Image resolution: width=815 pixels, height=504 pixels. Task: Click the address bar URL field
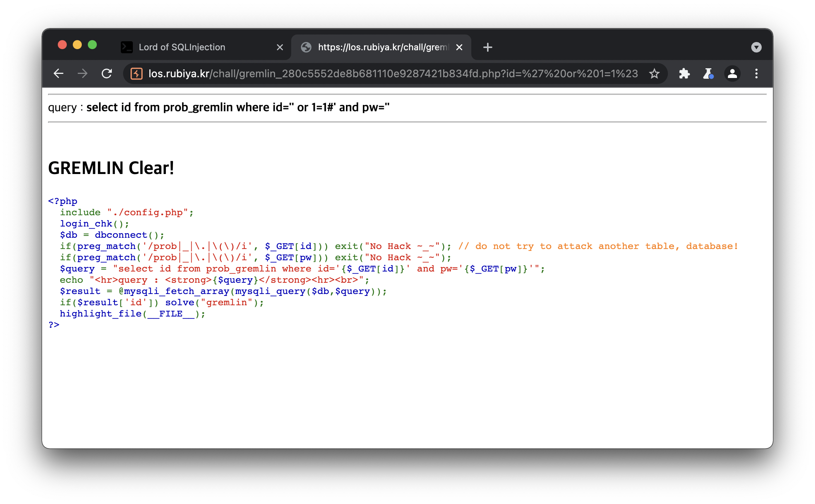(393, 73)
